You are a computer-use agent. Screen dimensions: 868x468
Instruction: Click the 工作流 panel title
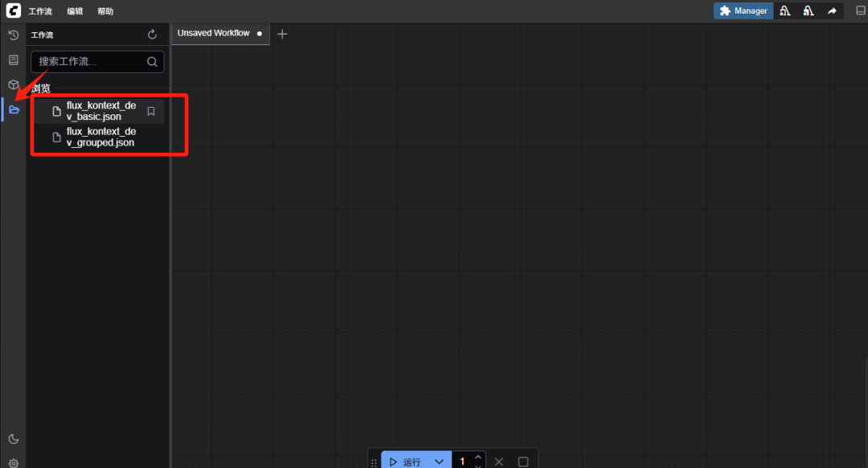point(42,35)
